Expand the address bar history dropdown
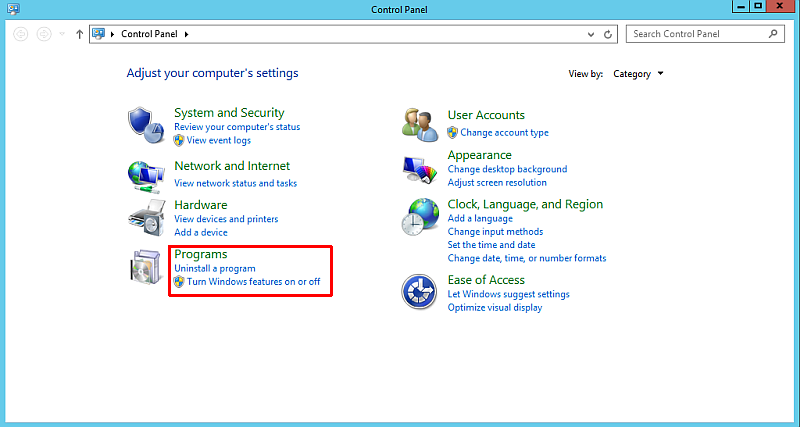The height and width of the screenshot is (427, 800). [591, 34]
